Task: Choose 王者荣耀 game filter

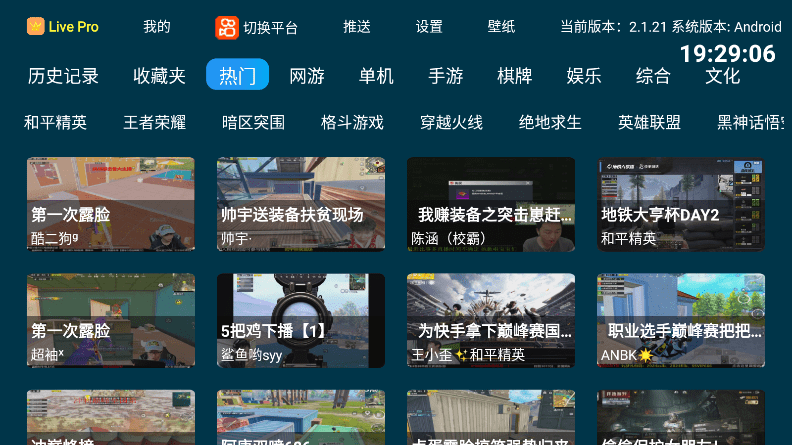Action: click(155, 122)
